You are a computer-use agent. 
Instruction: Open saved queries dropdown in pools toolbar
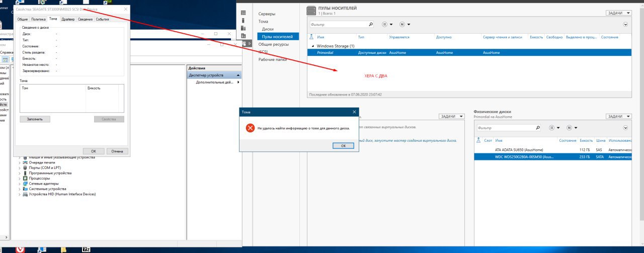coord(405,24)
